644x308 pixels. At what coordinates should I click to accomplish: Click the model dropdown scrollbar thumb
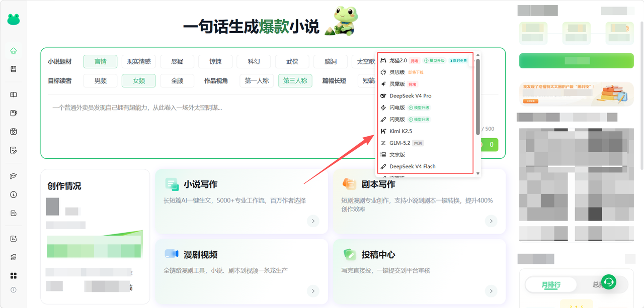(x=478, y=96)
